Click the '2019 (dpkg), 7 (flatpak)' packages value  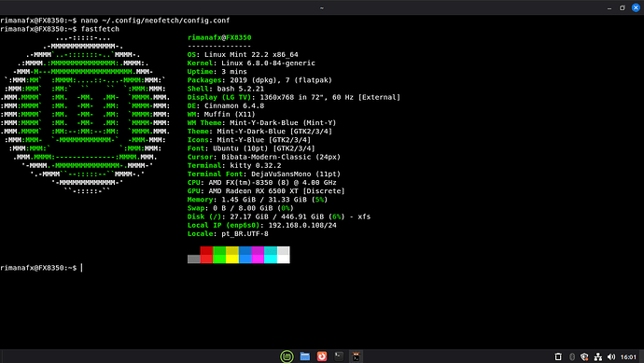[281, 80]
